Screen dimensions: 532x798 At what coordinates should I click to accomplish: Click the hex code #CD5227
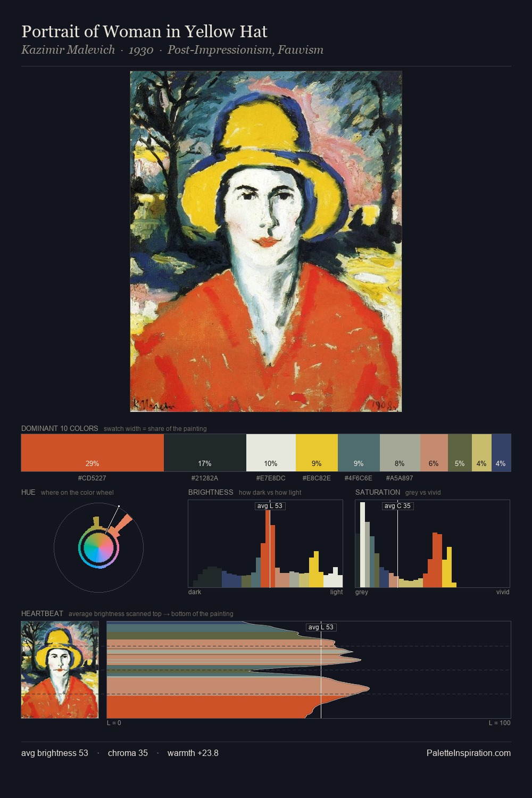(92, 478)
